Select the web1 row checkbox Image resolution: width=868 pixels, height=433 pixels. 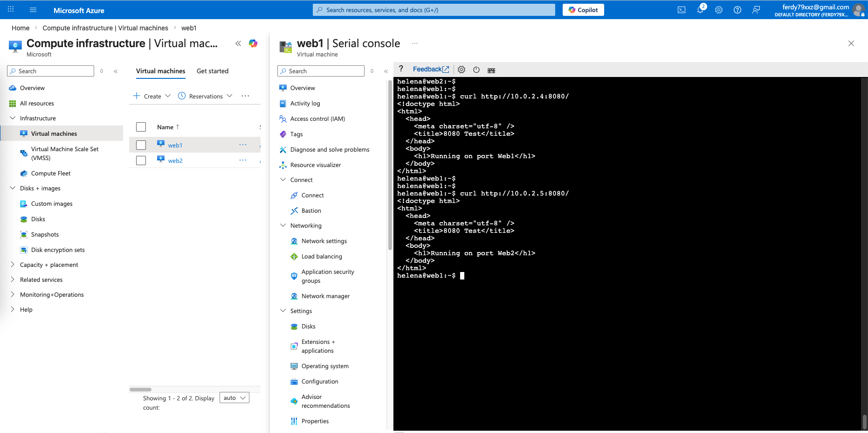(x=141, y=145)
